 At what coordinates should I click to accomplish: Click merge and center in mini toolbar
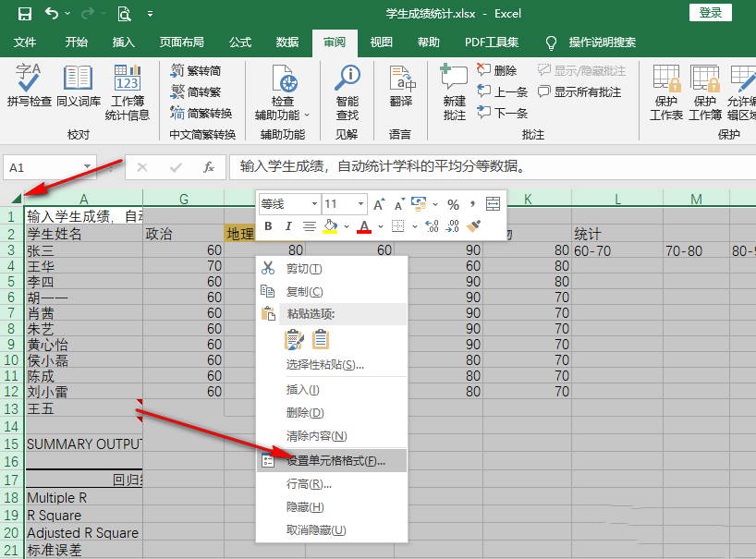coord(493,204)
